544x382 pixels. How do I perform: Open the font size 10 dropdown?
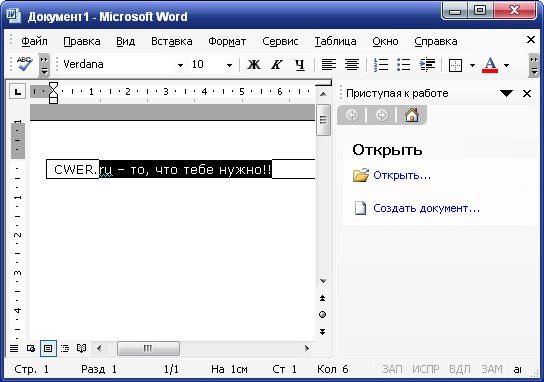coord(229,65)
